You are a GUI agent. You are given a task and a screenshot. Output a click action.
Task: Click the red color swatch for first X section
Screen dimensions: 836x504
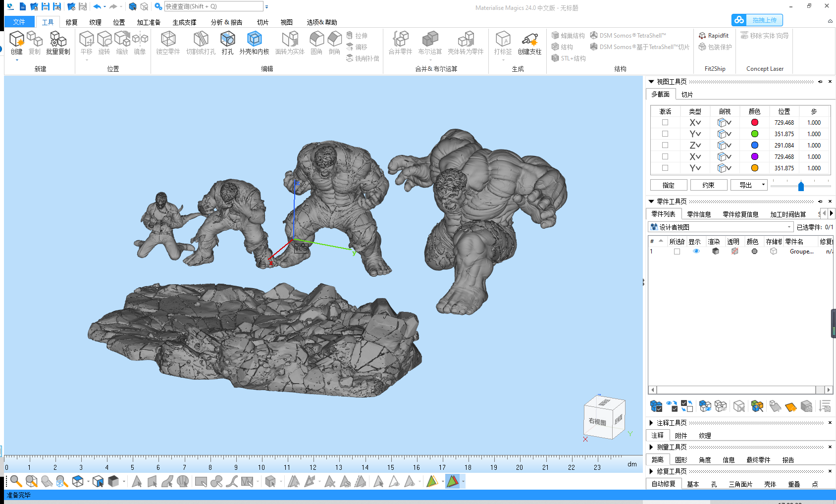click(x=754, y=122)
